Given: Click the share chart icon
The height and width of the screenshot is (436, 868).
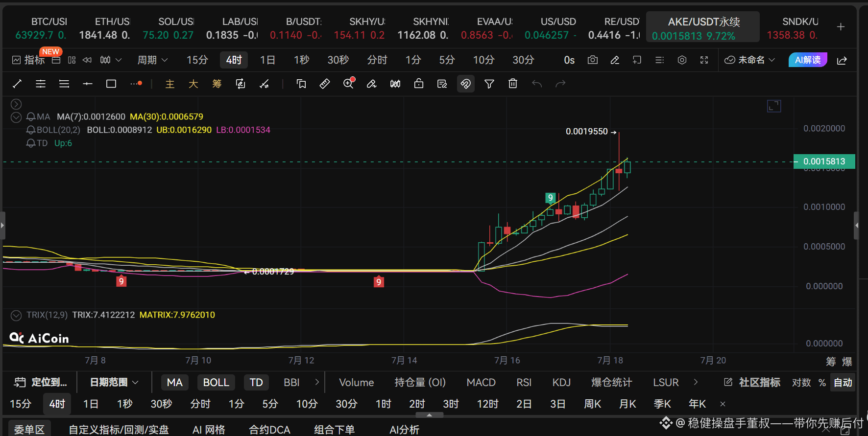Looking at the screenshot, I should [842, 60].
